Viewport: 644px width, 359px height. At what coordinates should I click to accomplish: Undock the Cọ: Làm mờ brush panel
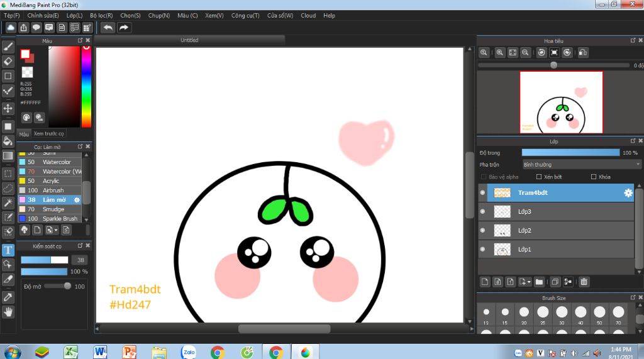tap(80, 146)
